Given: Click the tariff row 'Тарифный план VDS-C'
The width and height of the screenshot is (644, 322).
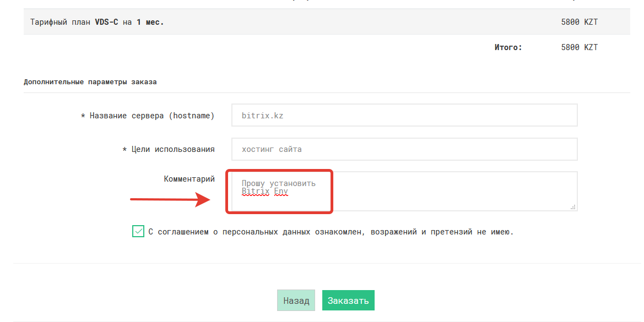Looking at the screenshot, I should click(x=96, y=22).
